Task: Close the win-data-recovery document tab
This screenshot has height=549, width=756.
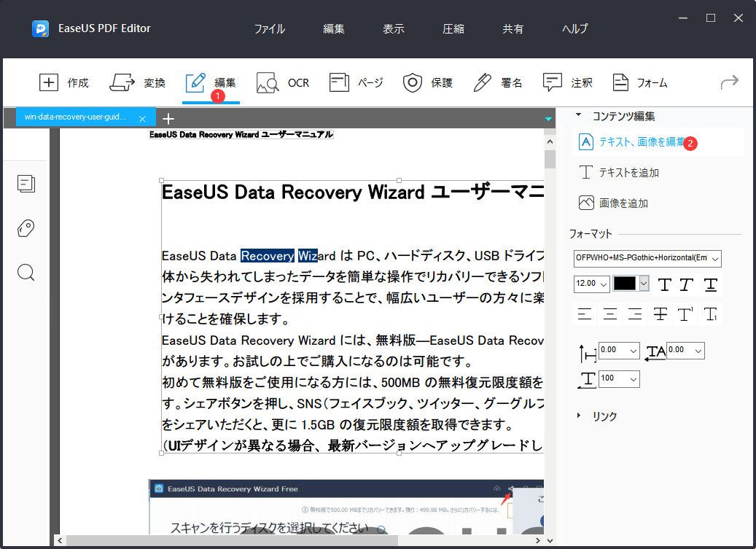Action: pyautogui.click(x=143, y=117)
